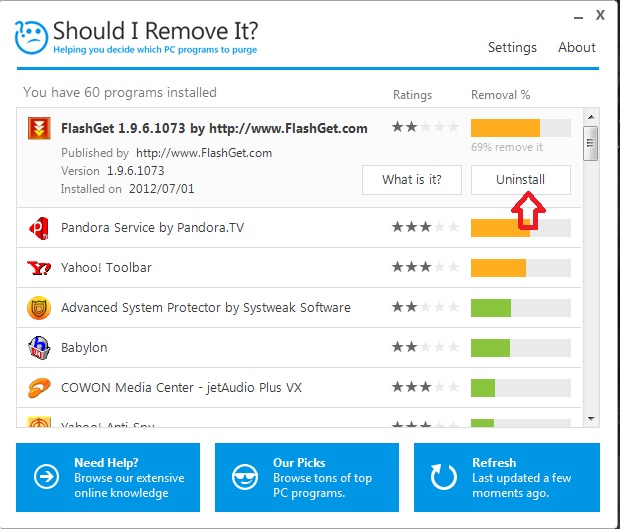Open the Need Help? knowledge base tile
Viewport: 620px width, 529px height.
pos(108,477)
